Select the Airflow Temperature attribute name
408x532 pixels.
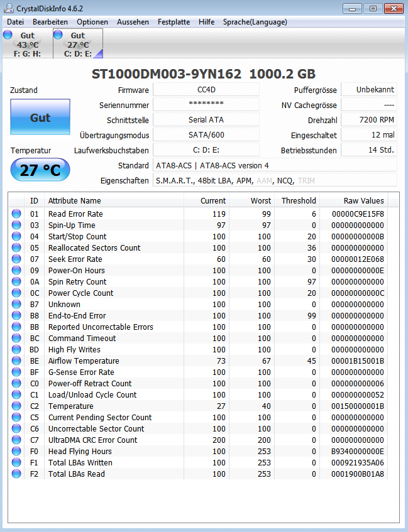coord(84,361)
